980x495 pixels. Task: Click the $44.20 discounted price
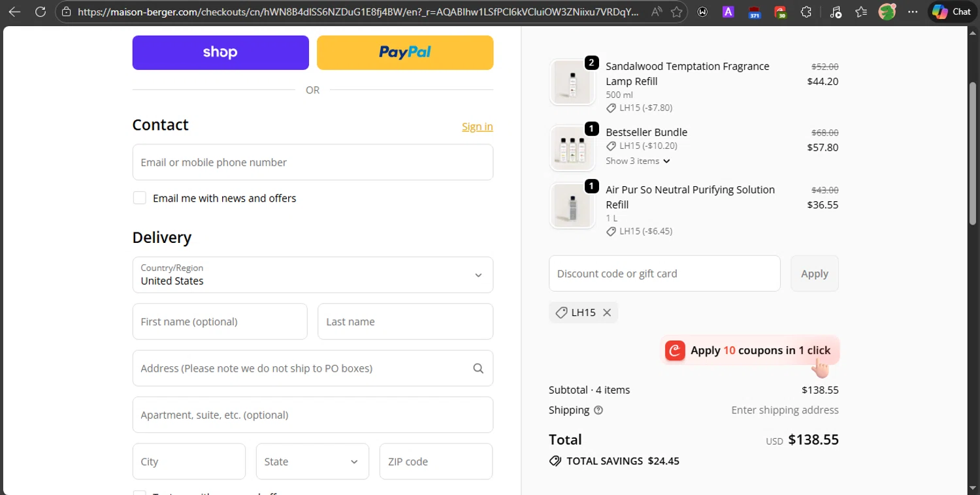(x=823, y=82)
